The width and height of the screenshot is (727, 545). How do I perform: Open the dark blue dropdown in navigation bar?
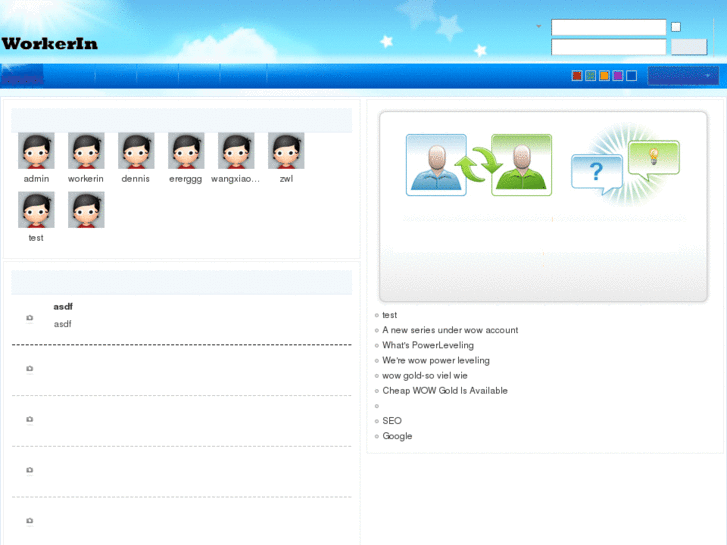[x=683, y=76]
